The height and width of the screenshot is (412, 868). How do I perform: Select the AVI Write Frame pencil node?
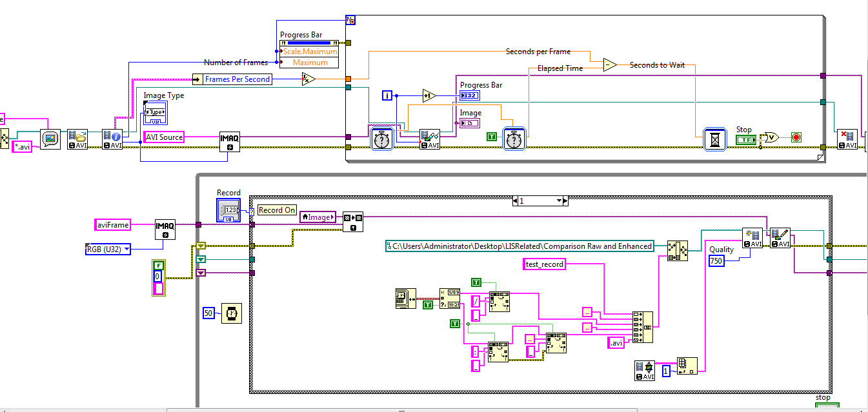click(x=780, y=238)
